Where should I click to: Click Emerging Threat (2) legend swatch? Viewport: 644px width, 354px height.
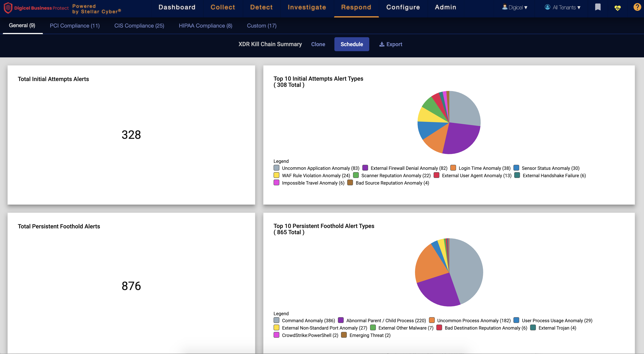(x=344, y=335)
